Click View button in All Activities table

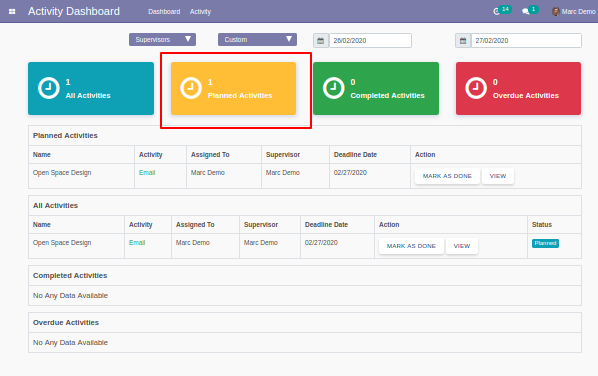tap(461, 246)
